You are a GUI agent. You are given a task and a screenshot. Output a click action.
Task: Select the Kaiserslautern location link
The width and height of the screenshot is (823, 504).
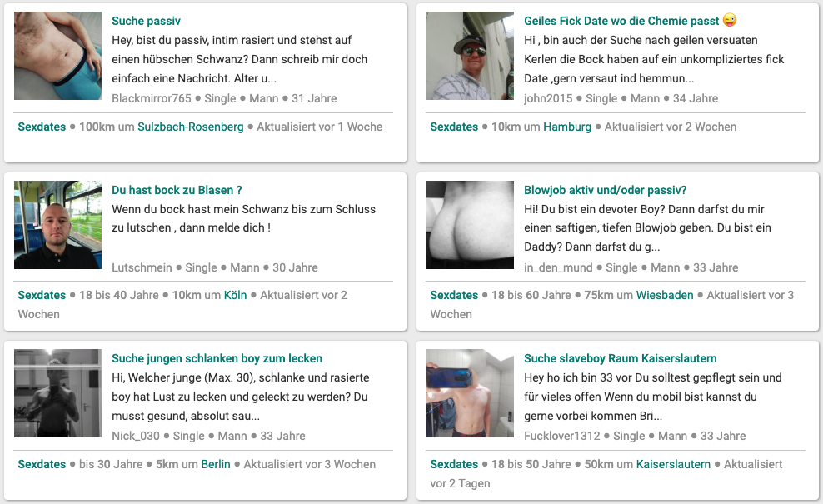point(673,464)
